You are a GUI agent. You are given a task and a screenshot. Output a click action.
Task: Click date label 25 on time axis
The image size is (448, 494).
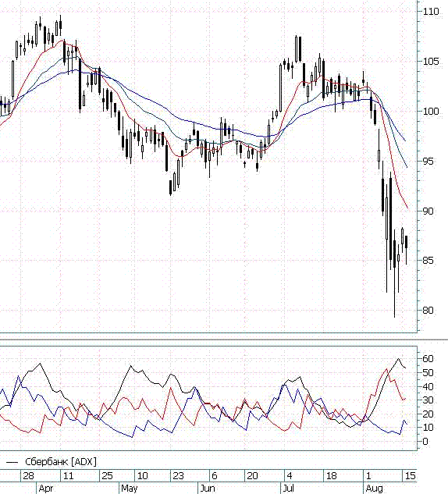107,476
